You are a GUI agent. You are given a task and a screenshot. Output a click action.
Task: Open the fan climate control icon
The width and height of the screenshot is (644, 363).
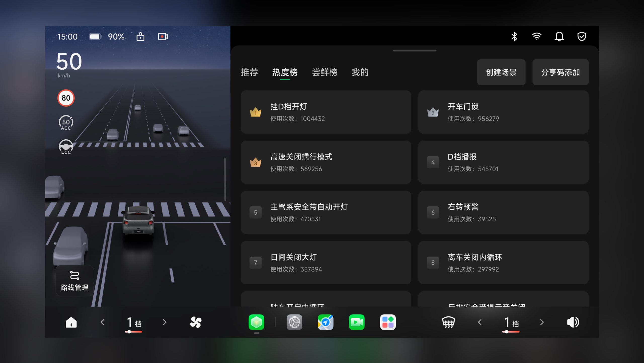[x=196, y=322]
